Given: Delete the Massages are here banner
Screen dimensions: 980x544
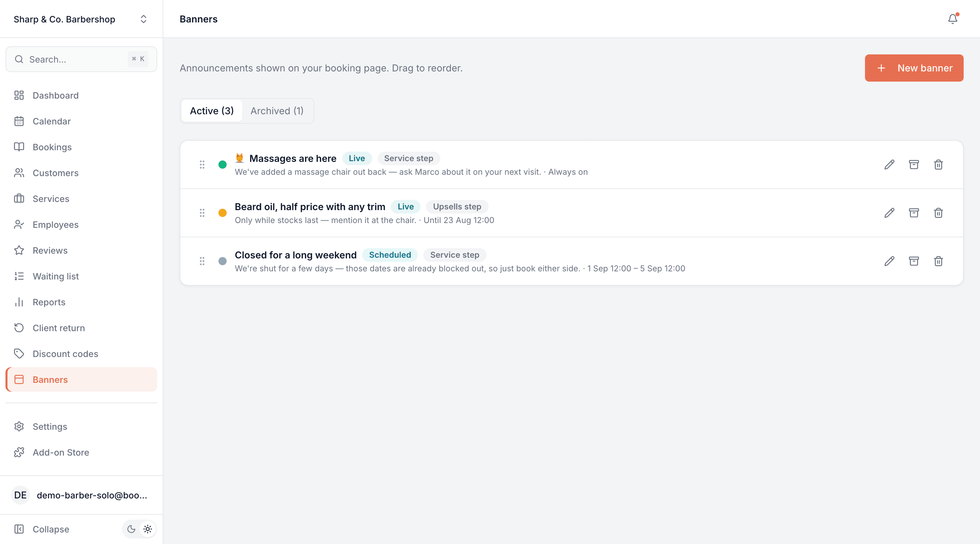Looking at the screenshot, I should pos(938,165).
